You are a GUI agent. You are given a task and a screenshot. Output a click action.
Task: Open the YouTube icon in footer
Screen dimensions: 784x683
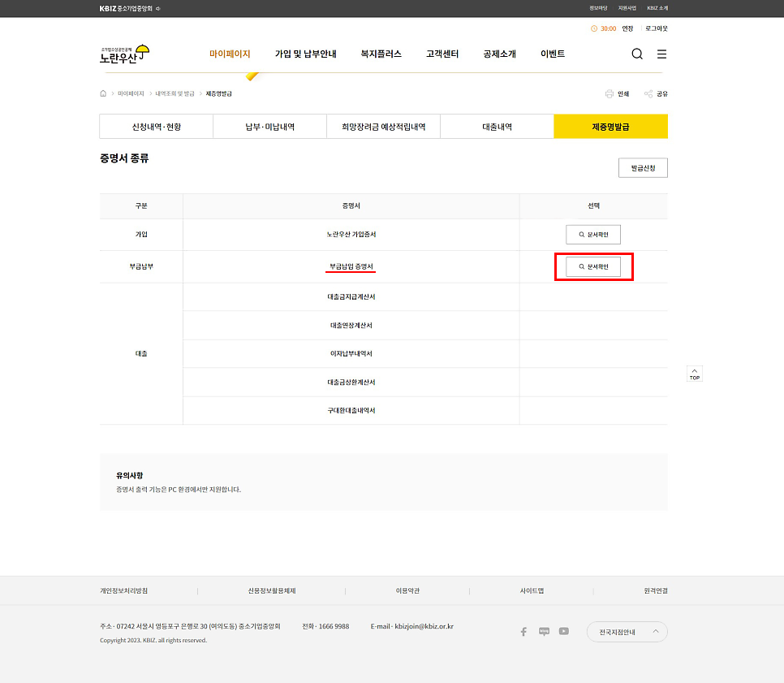(564, 632)
